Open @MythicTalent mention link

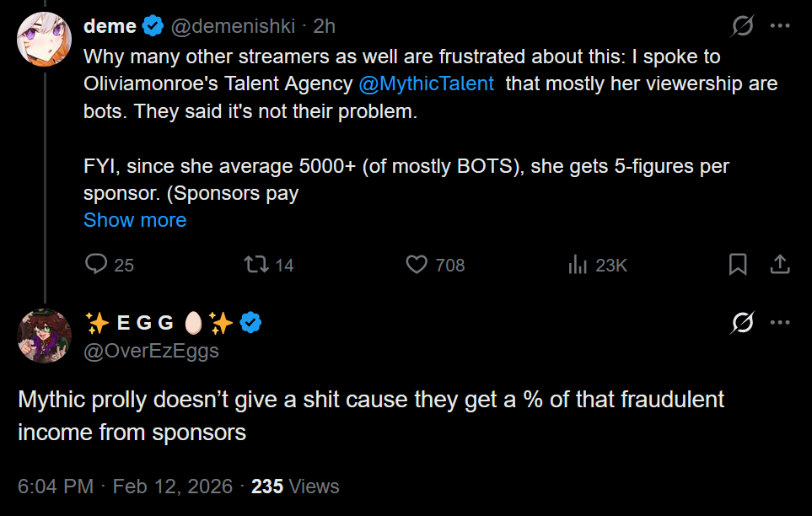coord(427,84)
